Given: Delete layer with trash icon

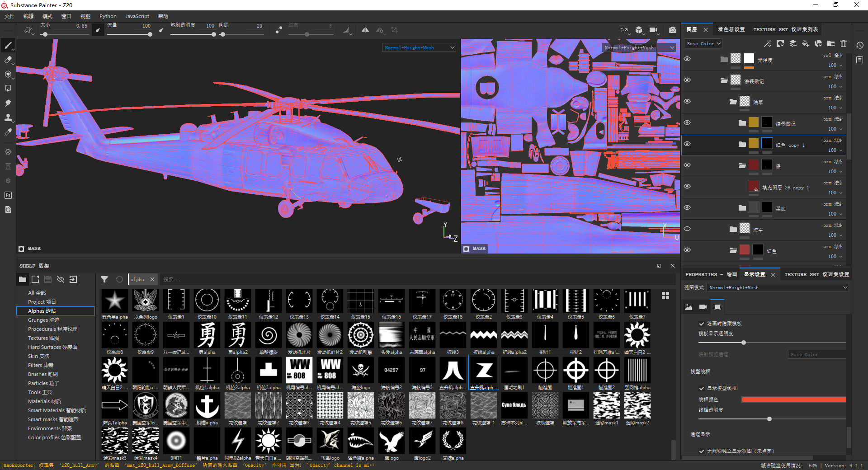Looking at the screenshot, I should pyautogui.click(x=844, y=43).
